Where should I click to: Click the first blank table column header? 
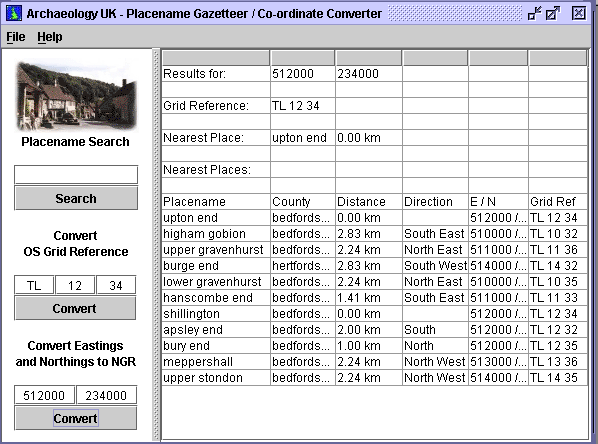(216, 58)
